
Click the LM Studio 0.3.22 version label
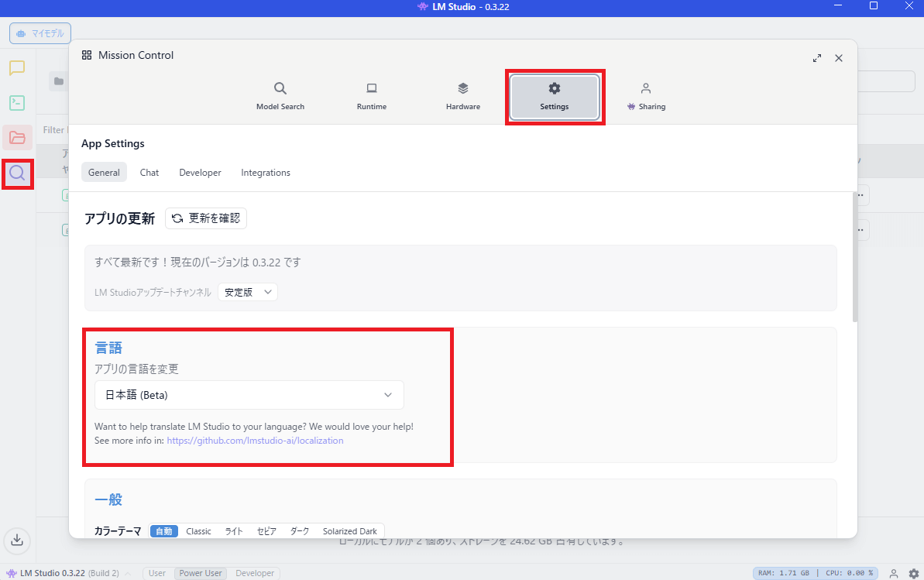click(53, 573)
